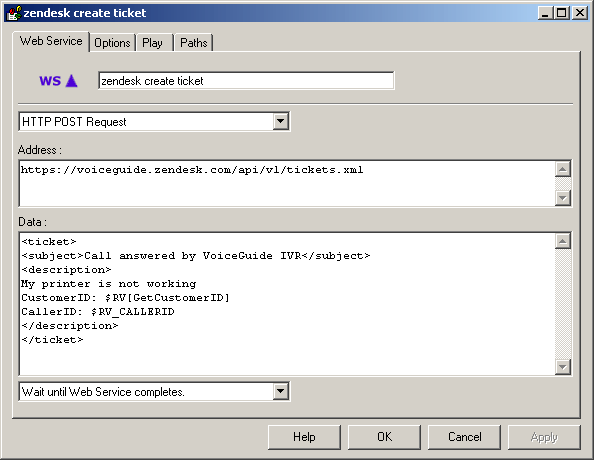This screenshot has width=594, height=460.
Task: Click the app icon in title bar
Action: (14, 13)
